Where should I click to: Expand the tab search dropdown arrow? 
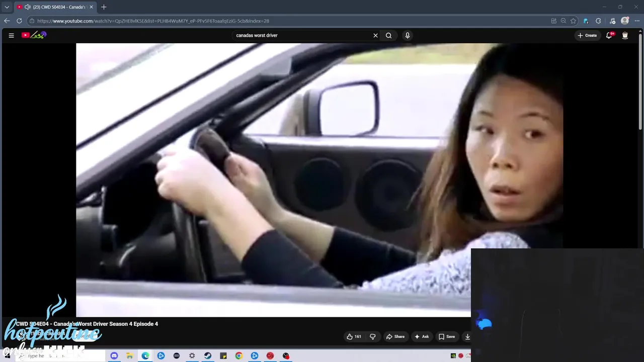pyautogui.click(x=7, y=7)
